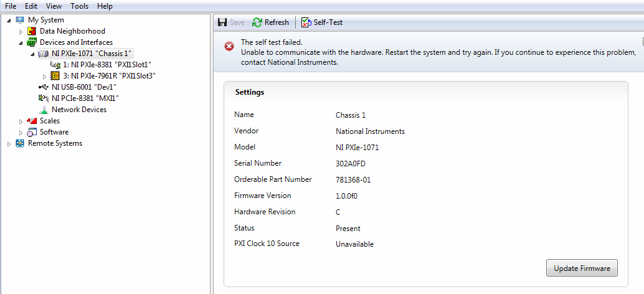The width and height of the screenshot is (644, 294).
Task: Select Remote Systems in the tree
Action: click(55, 143)
